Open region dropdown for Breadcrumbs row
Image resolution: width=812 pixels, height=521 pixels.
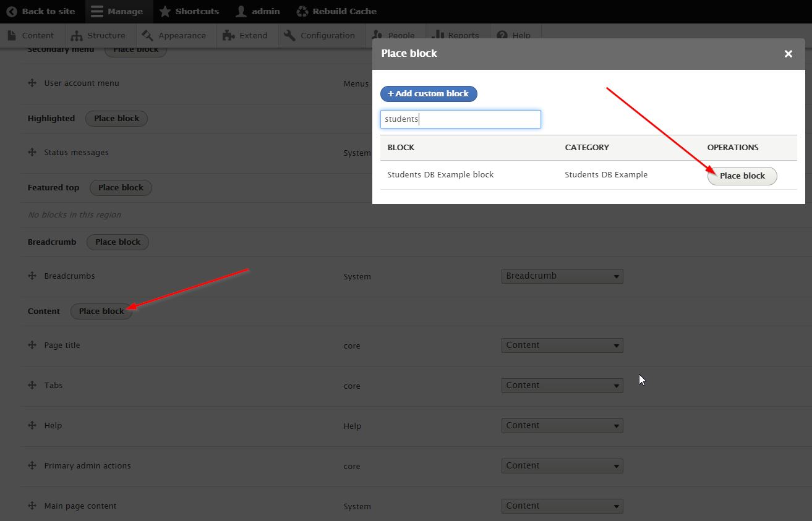coord(562,276)
